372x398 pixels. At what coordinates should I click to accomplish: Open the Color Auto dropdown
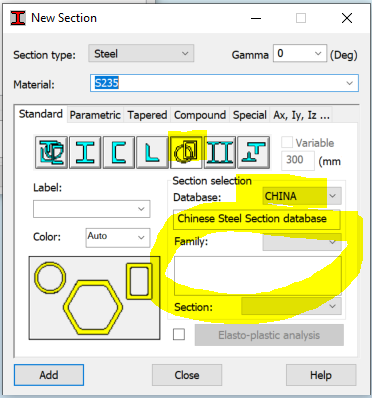118,238
